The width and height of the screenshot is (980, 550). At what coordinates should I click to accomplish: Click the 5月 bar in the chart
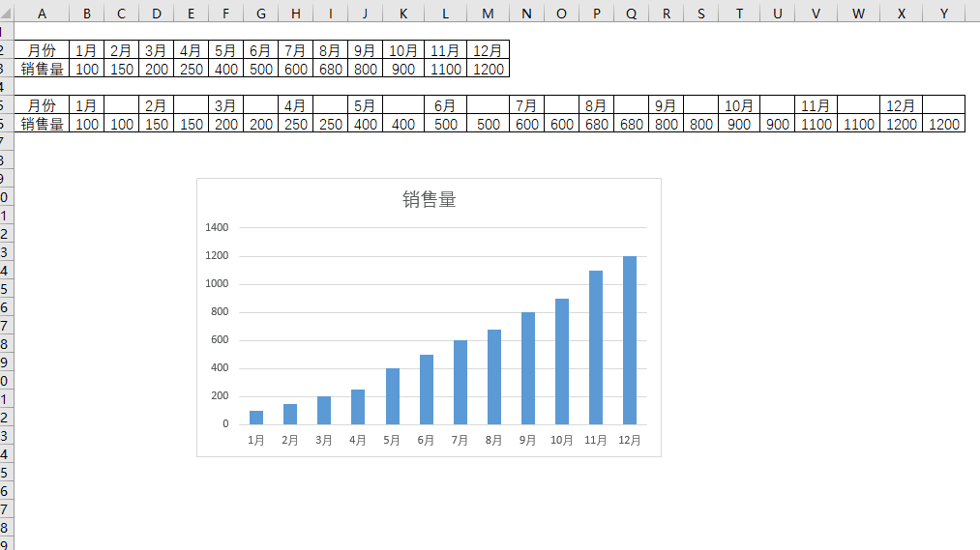click(392, 396)
